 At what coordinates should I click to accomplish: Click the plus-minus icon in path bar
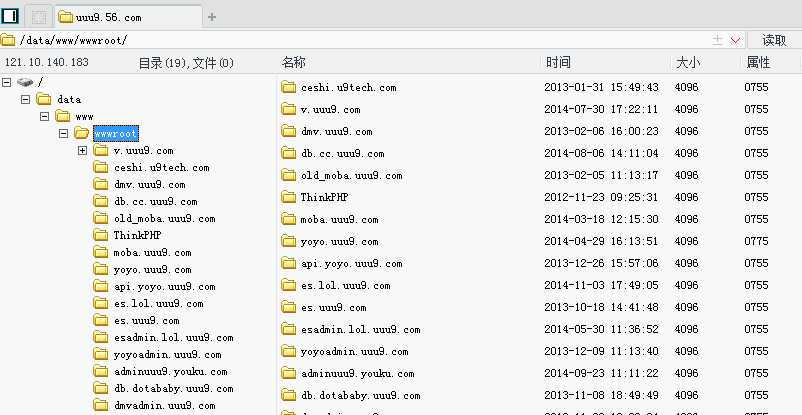coord(718,40)
